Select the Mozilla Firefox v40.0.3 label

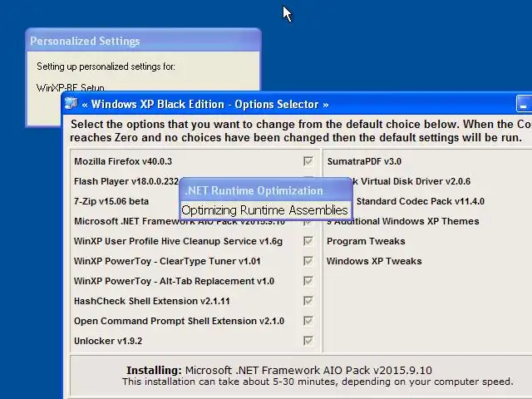[123, 161]
